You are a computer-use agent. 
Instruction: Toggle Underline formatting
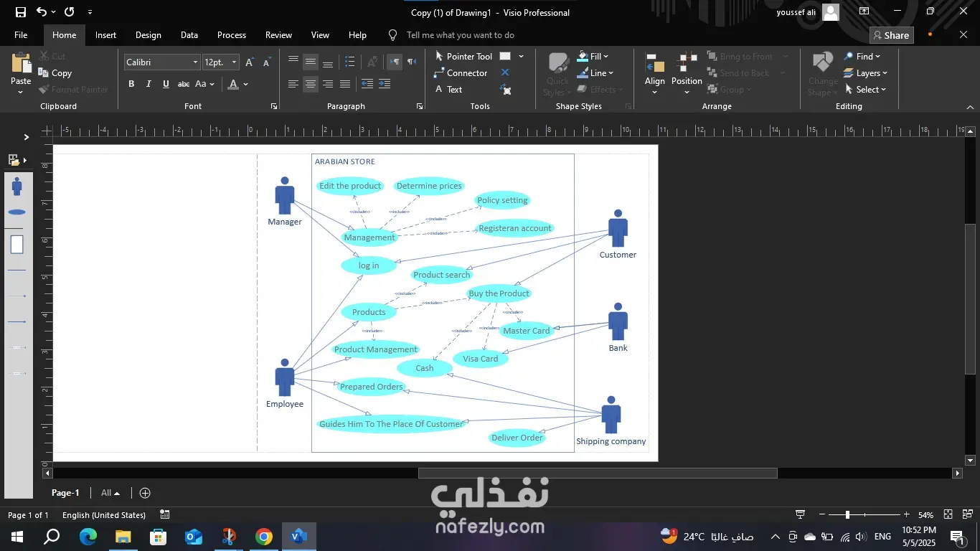pyautogui.click(x=166, y=84)
